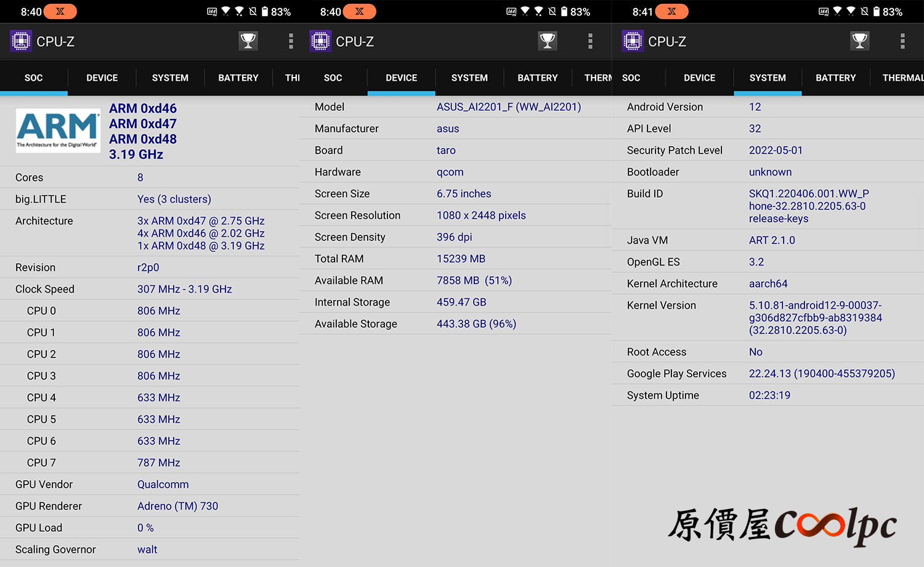Tap System Uptime value 02:23:19
The height and width of the screenshot is (567, 924).
click(769, 395)
